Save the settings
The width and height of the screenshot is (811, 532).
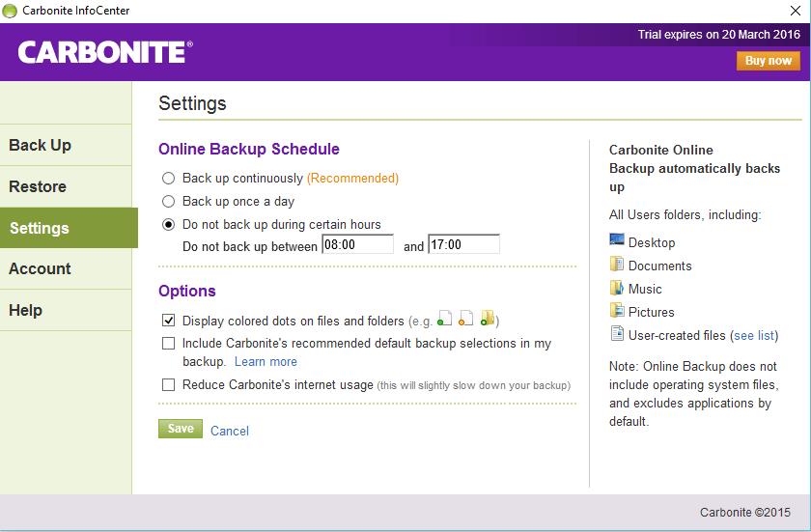(181, 429)
